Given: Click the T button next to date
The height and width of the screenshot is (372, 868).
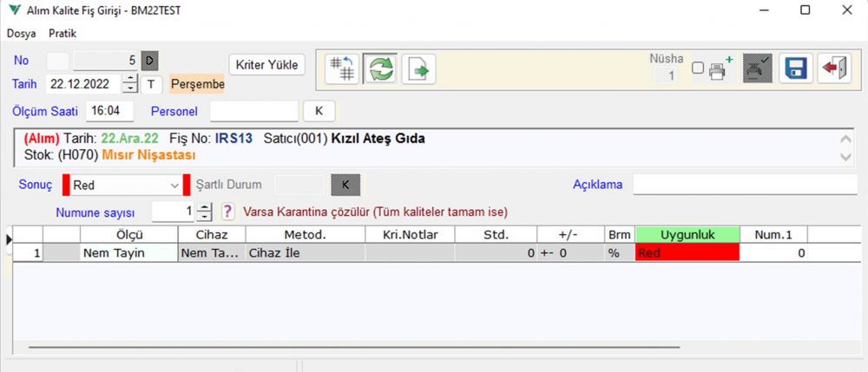Looking at the screenshot, I should (152, 84).
